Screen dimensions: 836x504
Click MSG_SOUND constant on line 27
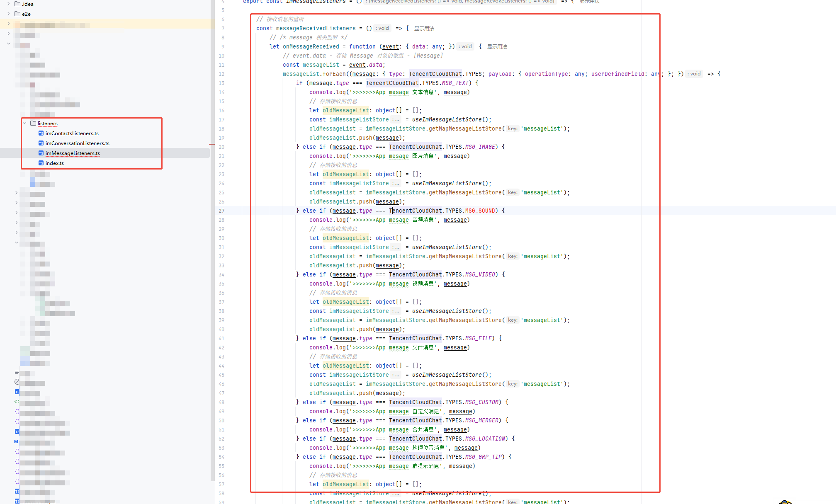tap(480, 211)
